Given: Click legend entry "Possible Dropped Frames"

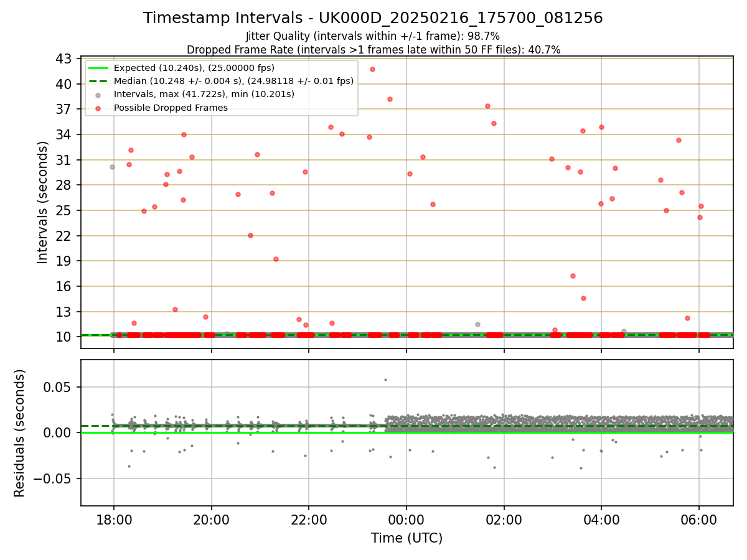Looking at the screenshot, I should click(171, 108).
